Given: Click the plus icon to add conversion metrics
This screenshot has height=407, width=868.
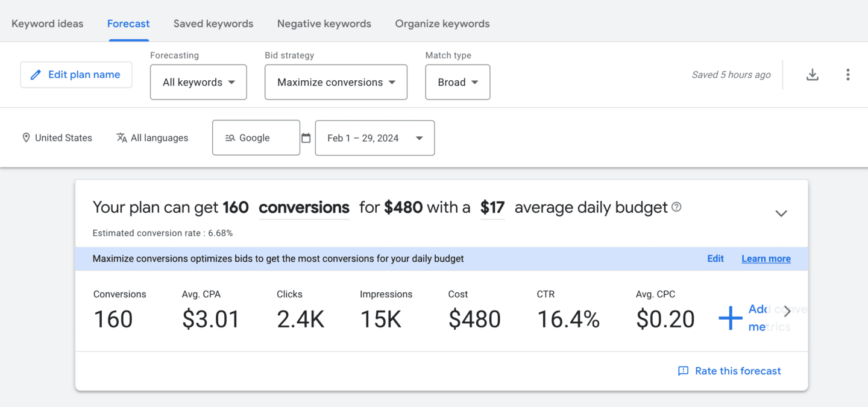Looking at the screenshot, I should pyautogui.click(x=730, y=317).
